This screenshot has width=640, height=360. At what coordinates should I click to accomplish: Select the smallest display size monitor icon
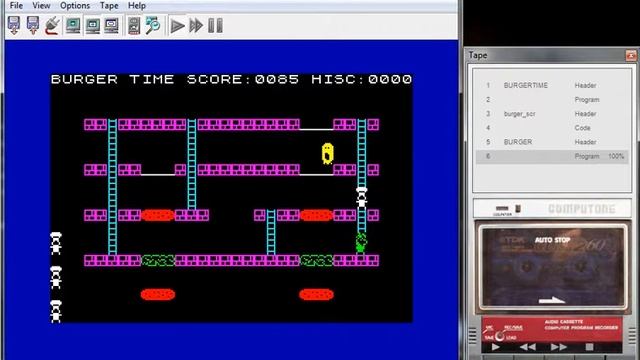pyautogui.click(x=73, y=25)
